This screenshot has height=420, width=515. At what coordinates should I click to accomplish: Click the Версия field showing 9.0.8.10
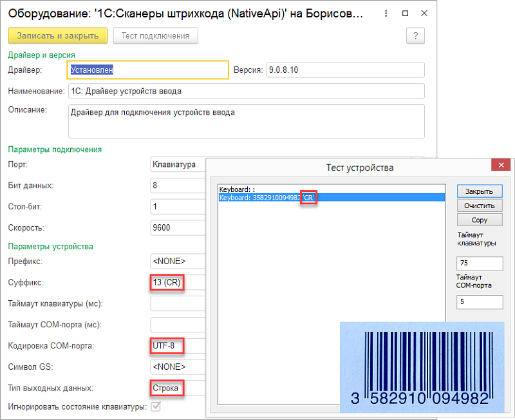point(345,70)
